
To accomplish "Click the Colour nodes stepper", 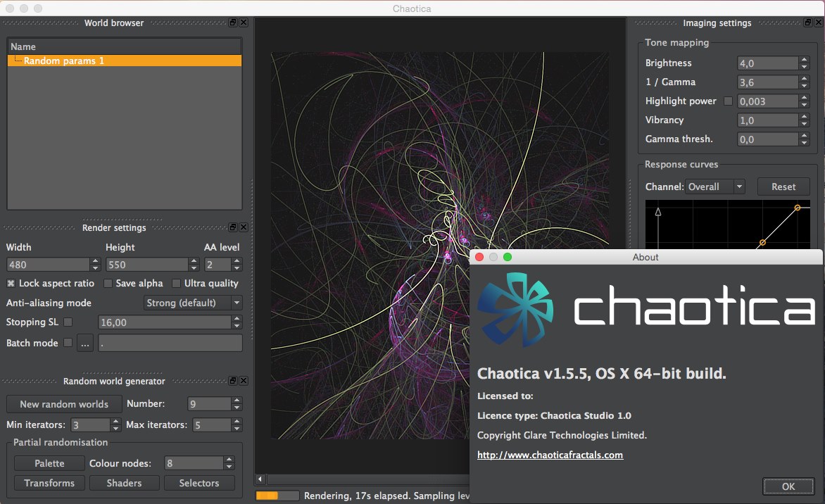I will [229, 463].
